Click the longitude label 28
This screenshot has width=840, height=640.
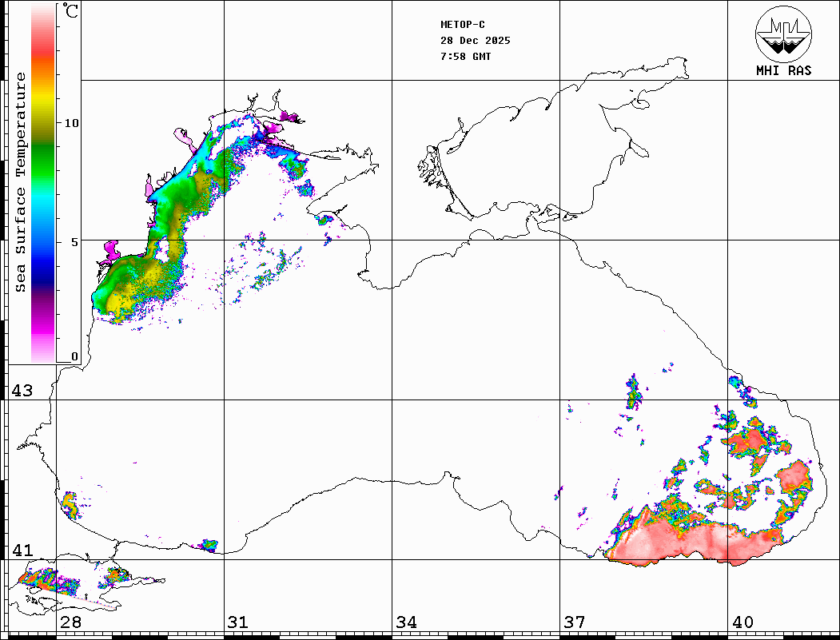70,622
